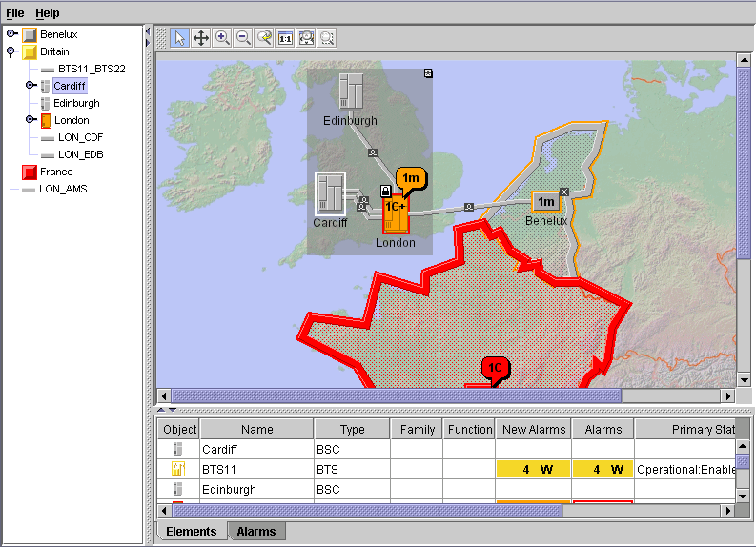
Task: Select France in the tree
Action: coord(56,172)
